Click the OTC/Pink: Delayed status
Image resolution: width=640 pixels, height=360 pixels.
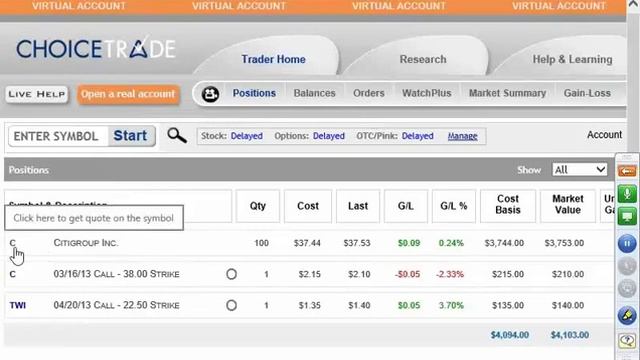[395, 136]
